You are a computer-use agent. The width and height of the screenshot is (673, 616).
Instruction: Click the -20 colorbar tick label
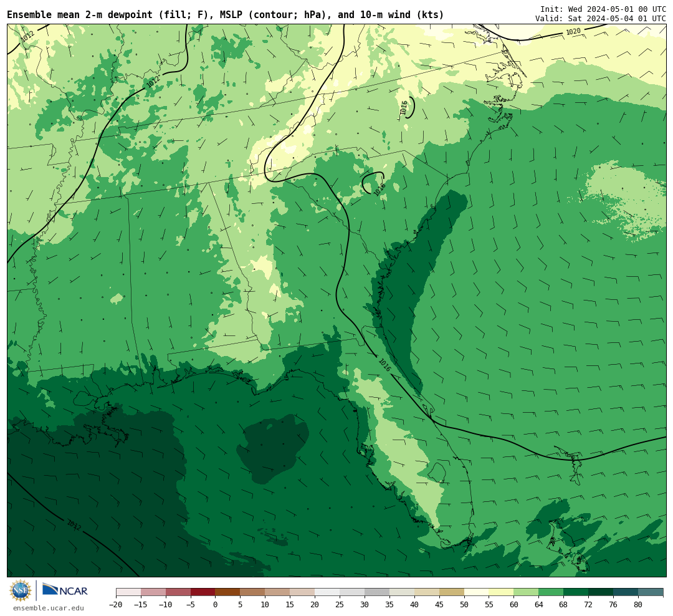[x=115, y=605]
